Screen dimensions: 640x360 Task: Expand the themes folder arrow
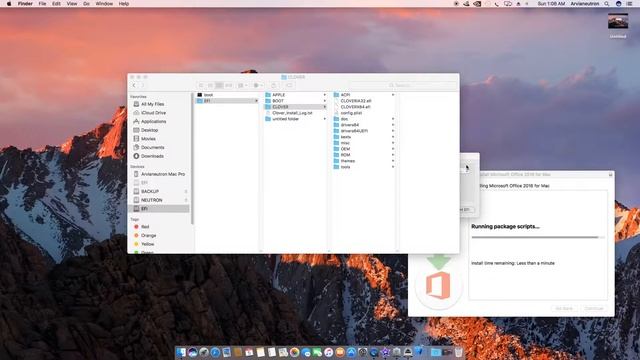tap(393, 161)
